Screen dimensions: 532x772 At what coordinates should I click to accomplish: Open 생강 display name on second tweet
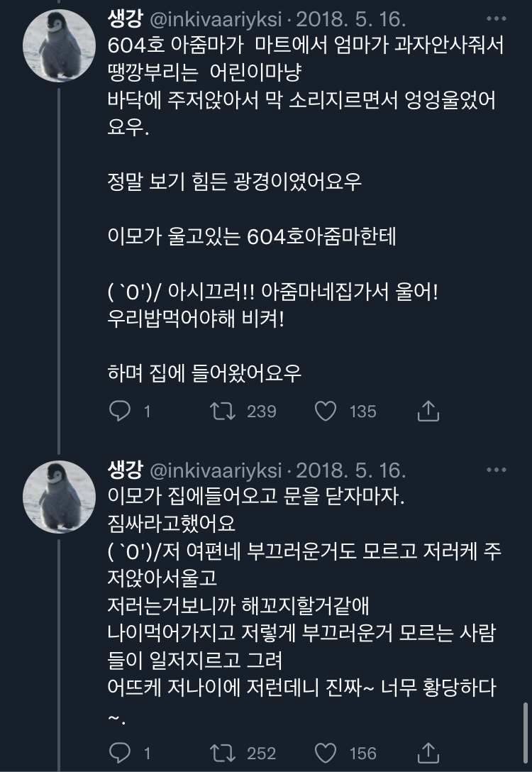126,470
